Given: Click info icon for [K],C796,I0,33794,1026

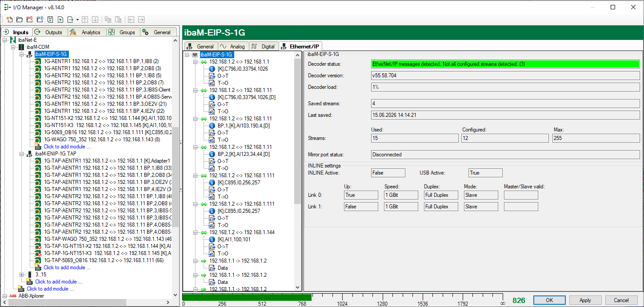Looking at the screenshot, I should click(x=212, y=69).
